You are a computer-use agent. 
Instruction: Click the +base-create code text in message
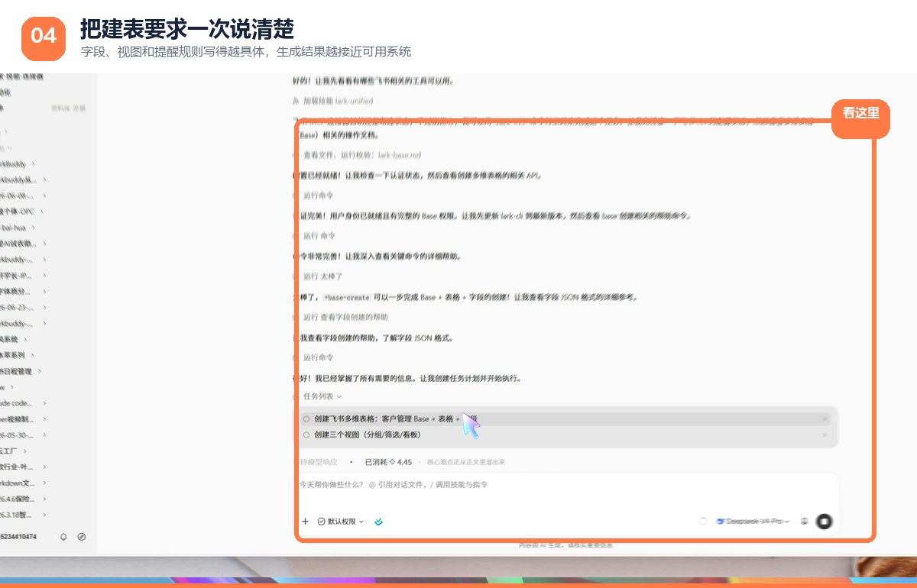click(347, 296)
